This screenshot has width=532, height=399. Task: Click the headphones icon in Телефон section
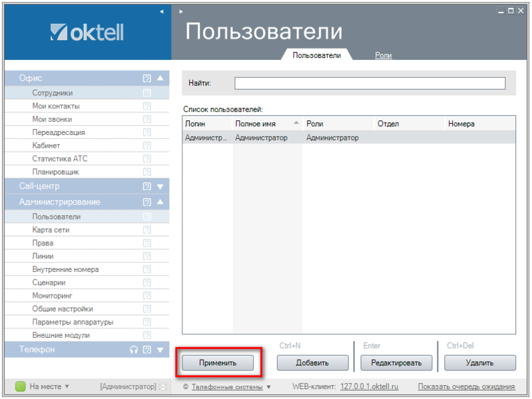134,350
